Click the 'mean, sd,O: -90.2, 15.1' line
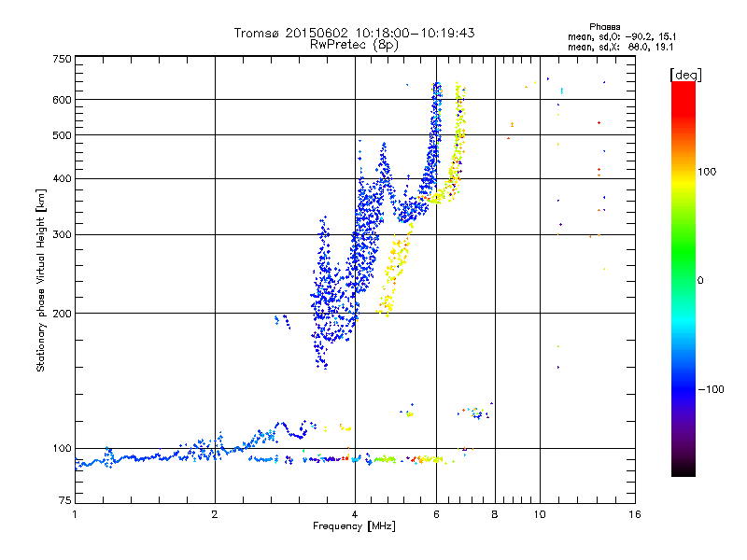Viewport: 747px width, 560px height. coord(622,36)
